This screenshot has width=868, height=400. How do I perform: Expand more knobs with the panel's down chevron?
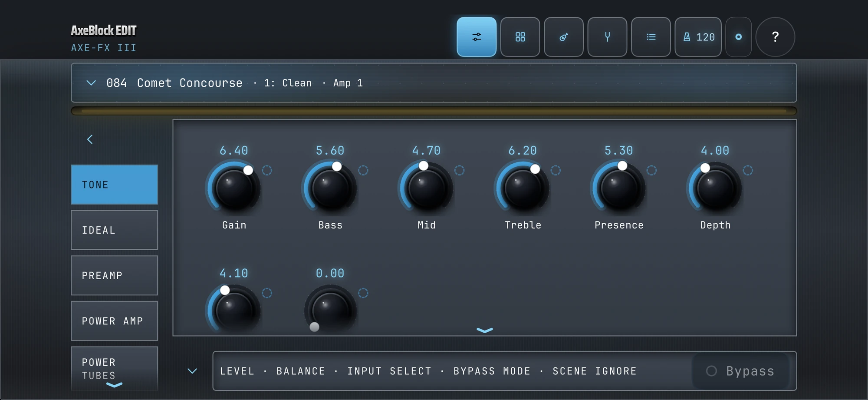tap(485, 330)
